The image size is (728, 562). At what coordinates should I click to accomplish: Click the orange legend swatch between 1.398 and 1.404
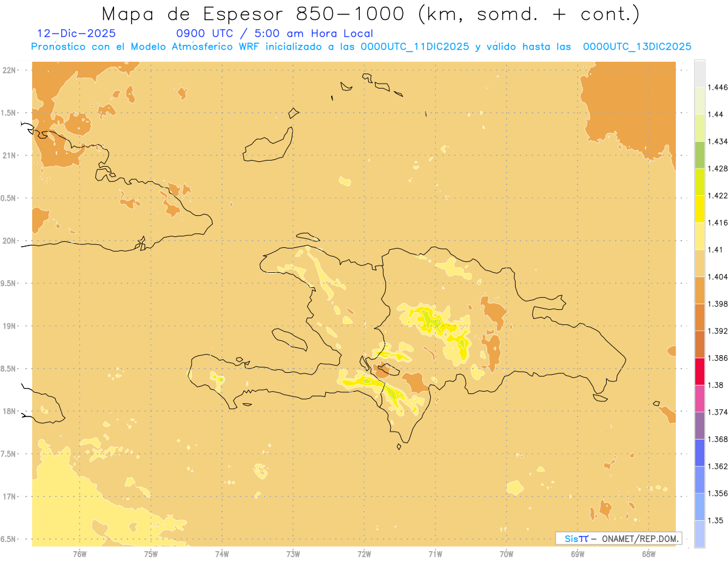pos(699,290)
